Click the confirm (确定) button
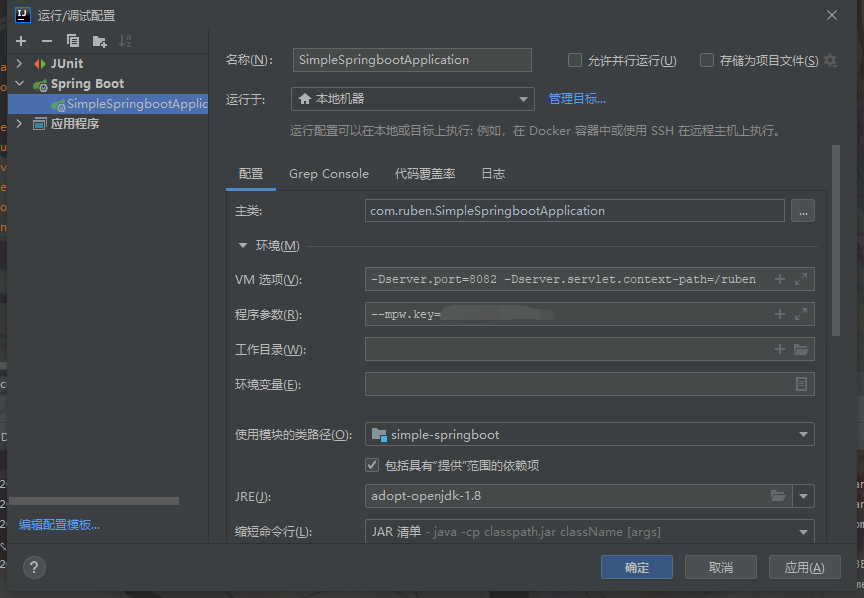This screenshot has width=864, height=598. coord(636,567)
